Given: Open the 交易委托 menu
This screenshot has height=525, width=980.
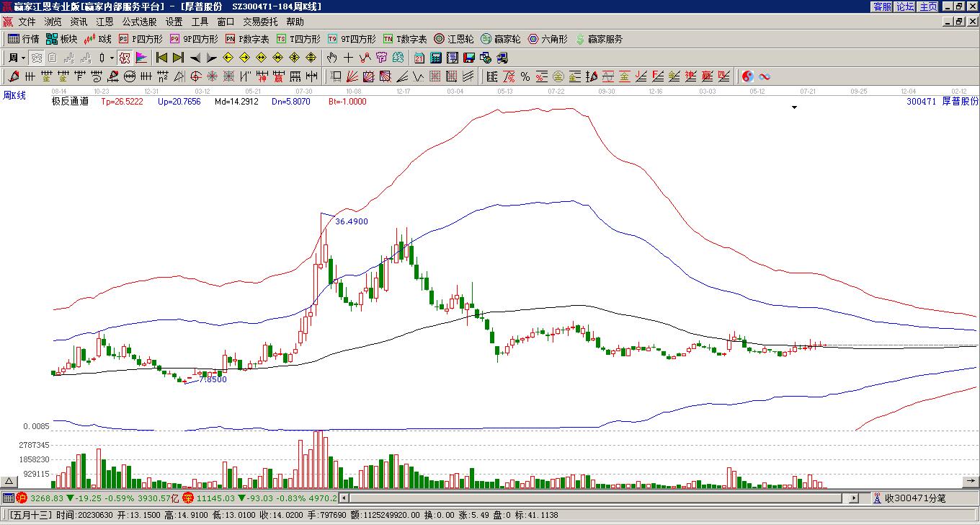Looking at the screenshot, I should click(260, 22).
